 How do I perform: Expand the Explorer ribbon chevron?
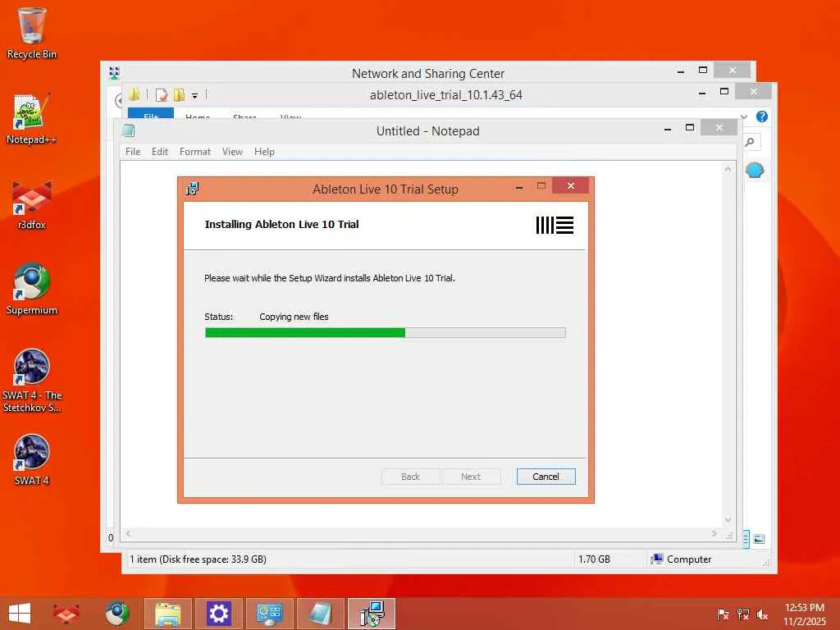point(743,116)
